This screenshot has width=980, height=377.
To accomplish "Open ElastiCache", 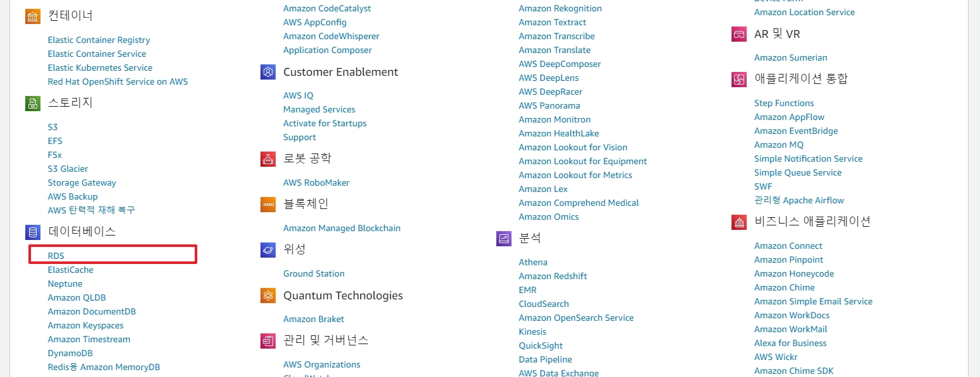I will coord(71,270).
